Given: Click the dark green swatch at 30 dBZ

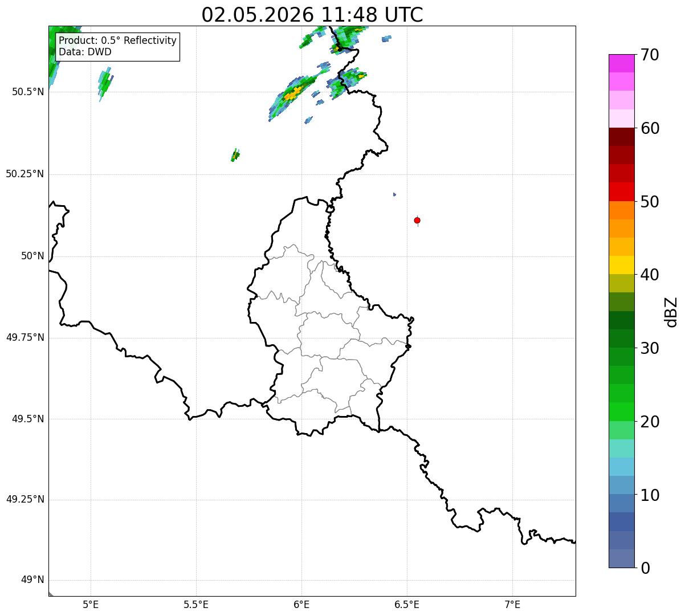Looking at the screenshot, I should tap(621, 338).
